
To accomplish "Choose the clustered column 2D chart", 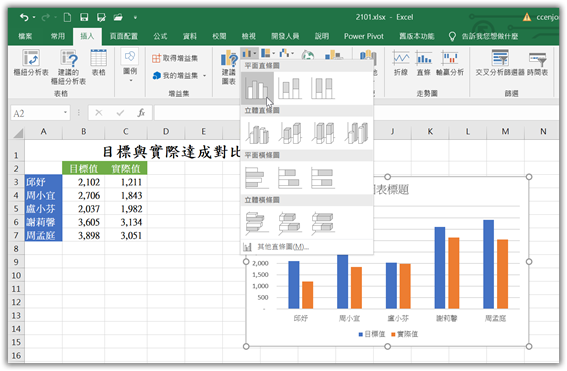I will 257,88.
